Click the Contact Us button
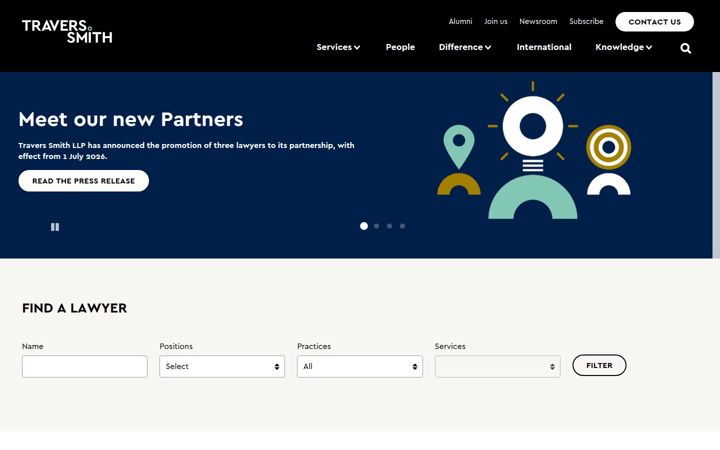This screenshot has width=720, height=450. coord(654,22)
